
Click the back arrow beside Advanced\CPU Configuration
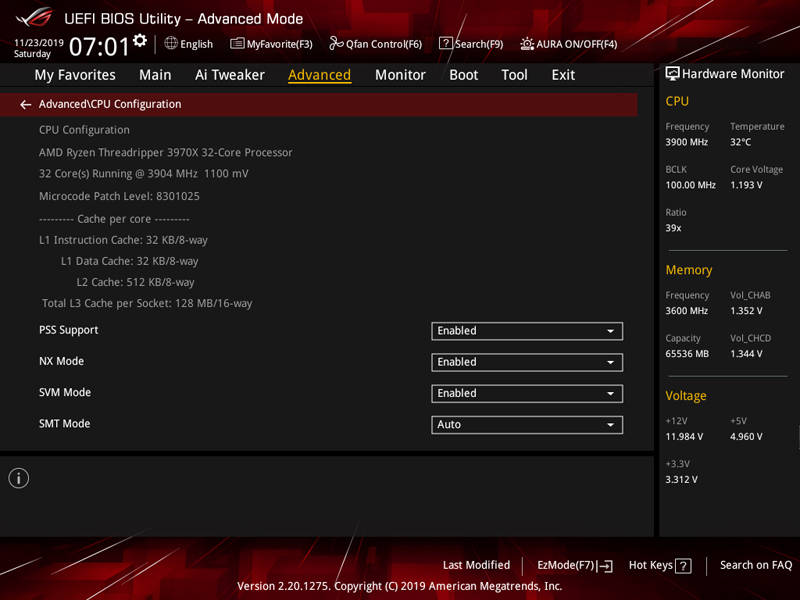pos(26,105)
